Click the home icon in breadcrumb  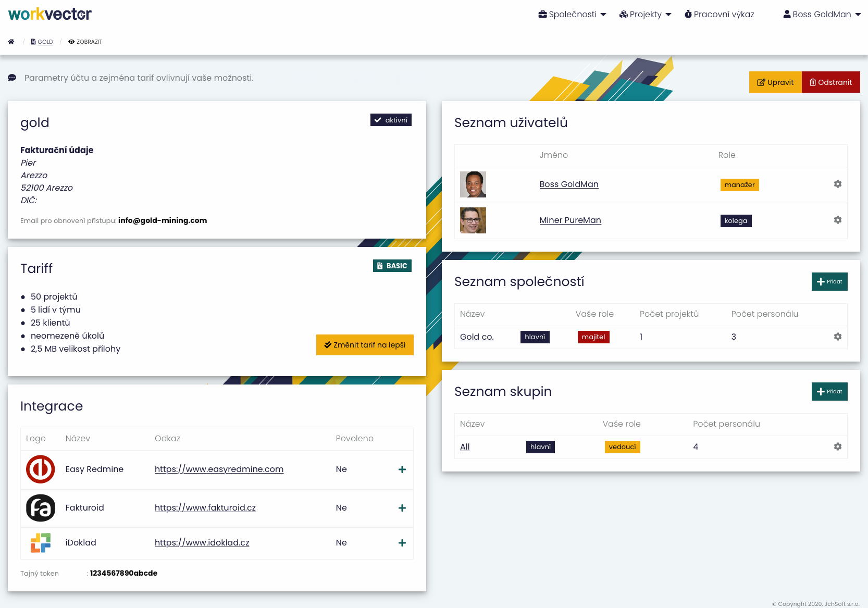coord(11,42)
